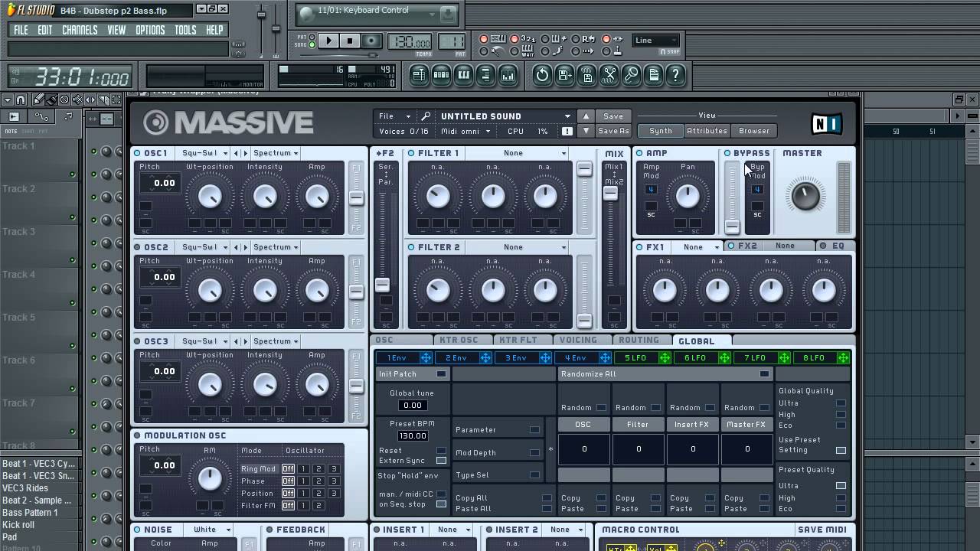Click the Native Instruments NI logo

click(826, 123)
